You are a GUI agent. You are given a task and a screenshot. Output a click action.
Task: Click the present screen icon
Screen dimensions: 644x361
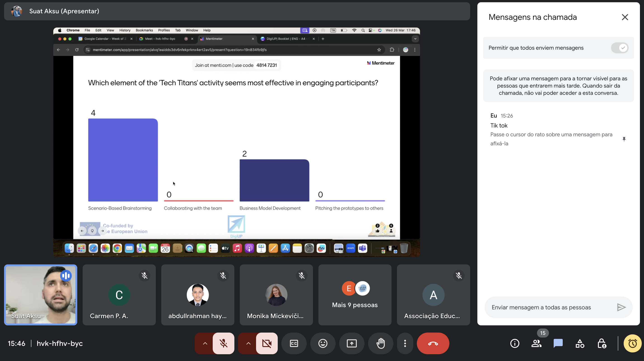click(x=352, y=343)
